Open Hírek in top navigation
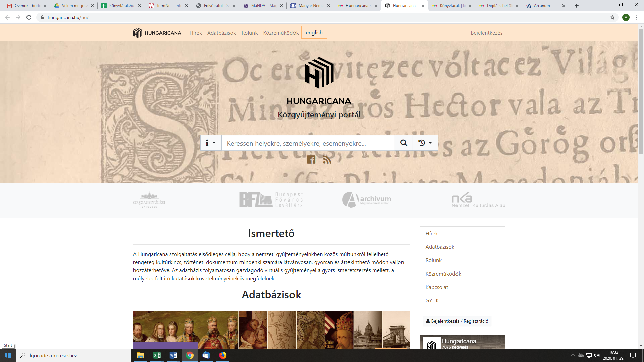 [x=196, y=33]
